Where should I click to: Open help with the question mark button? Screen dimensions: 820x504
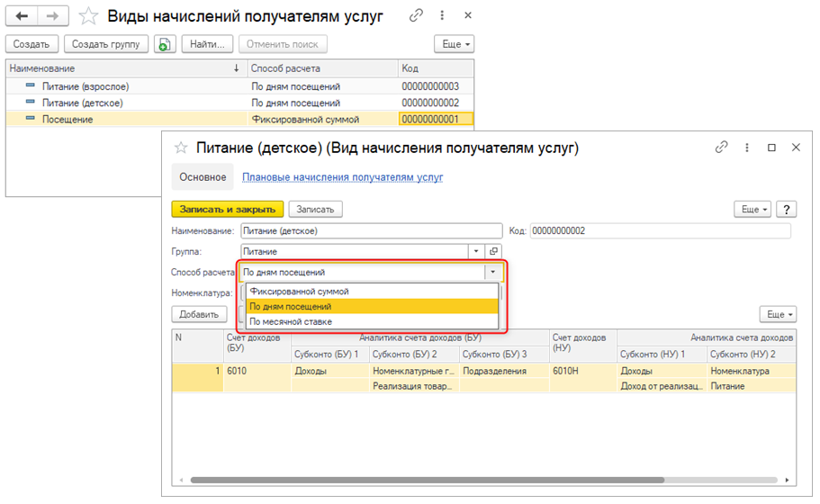pyautogui.click(x=787, y=209)
